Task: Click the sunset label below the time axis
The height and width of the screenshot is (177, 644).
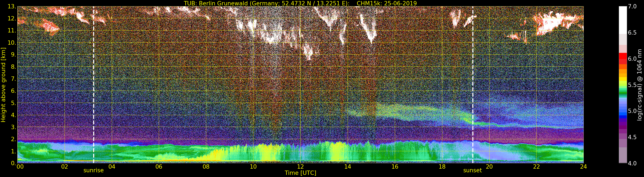Action: pos(472,171)
